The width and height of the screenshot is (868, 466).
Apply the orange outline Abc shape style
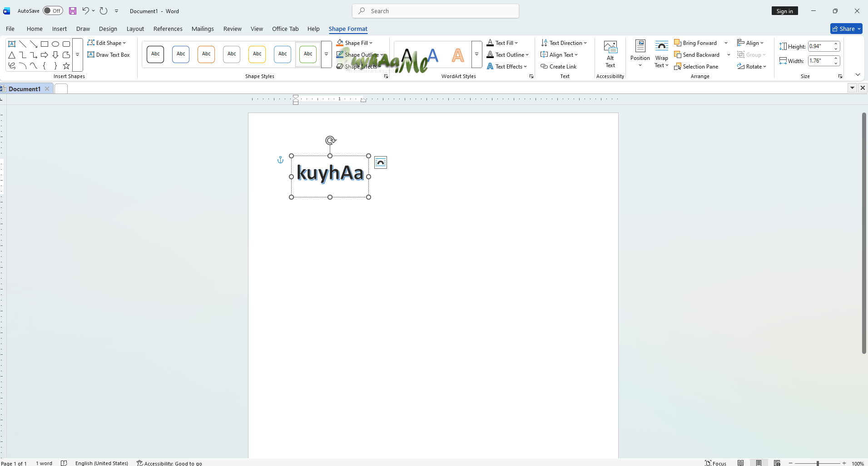click(206, 54)
